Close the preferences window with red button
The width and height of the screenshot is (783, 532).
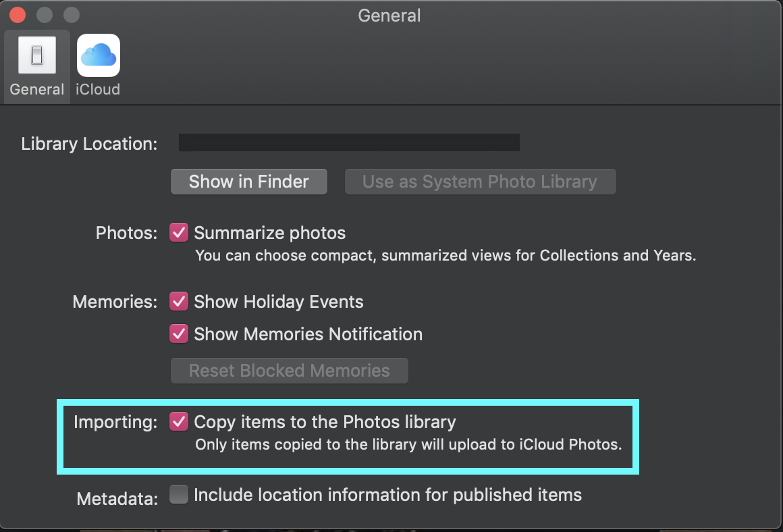pos(18,15)
